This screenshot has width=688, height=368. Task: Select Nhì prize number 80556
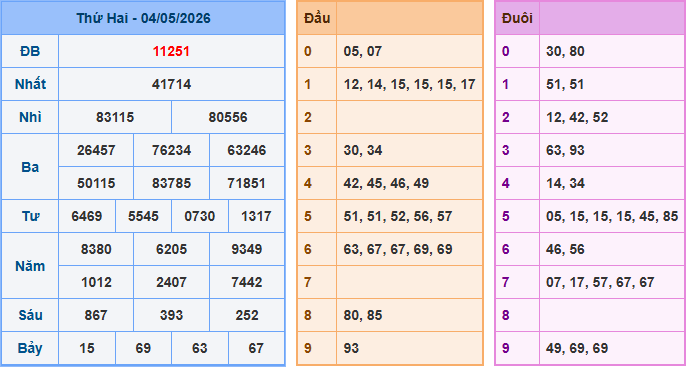[228, 117]
